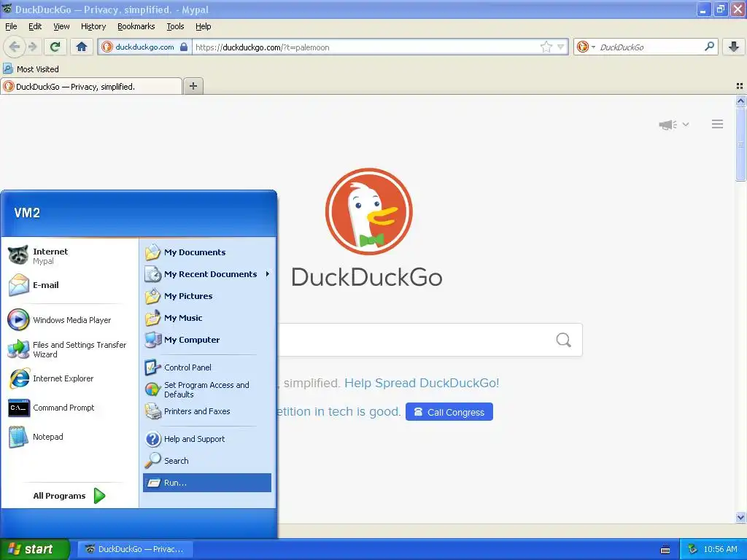This screenshot has width=747, height=560.
Task: Open Files and Settings Transfer Wizard
Action: (x=70, y=349)
